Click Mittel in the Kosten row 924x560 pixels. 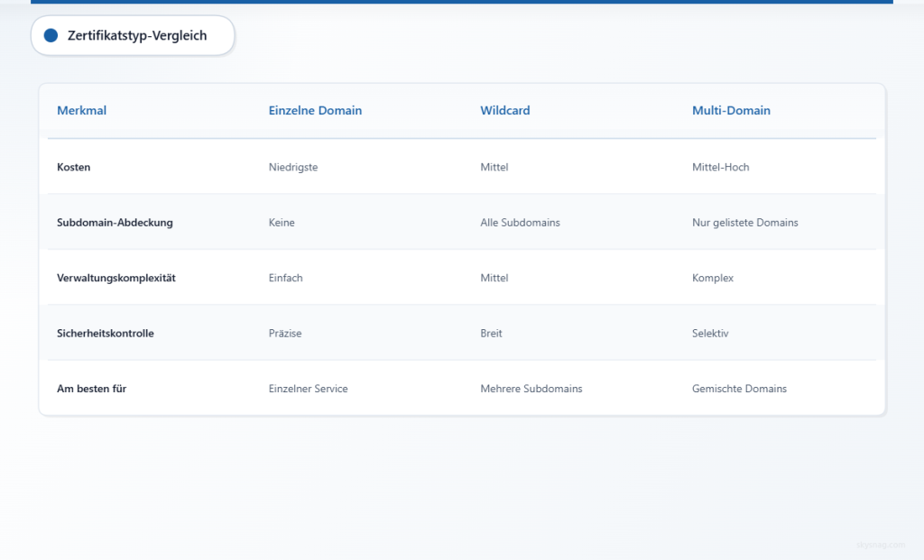point(494,167)
